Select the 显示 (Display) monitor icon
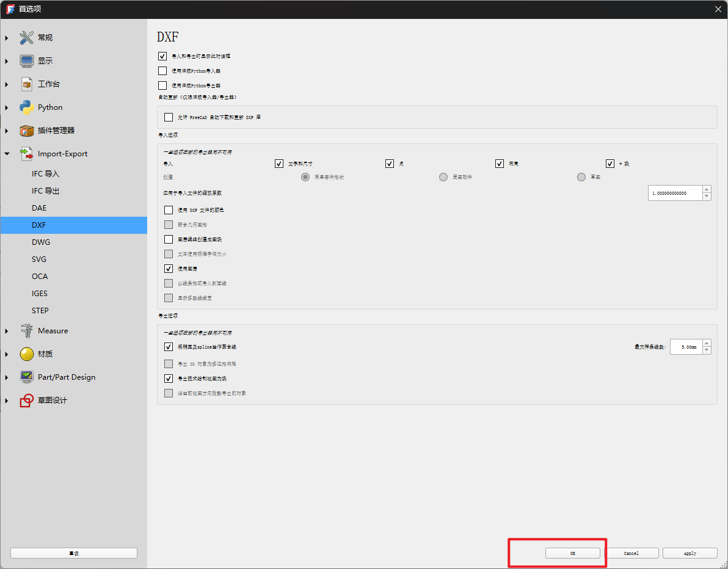The height and width of the screenshot is (569, 728). (x=26, y=61)
